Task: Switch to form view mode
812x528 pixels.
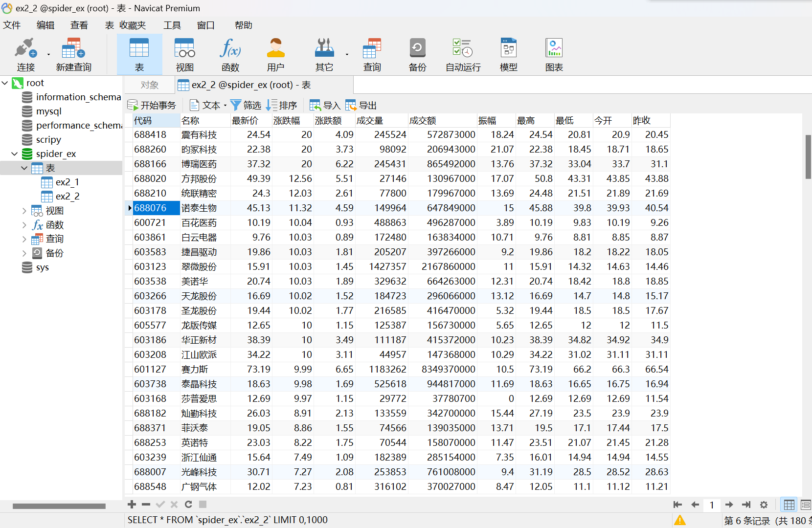Action: 806,505
